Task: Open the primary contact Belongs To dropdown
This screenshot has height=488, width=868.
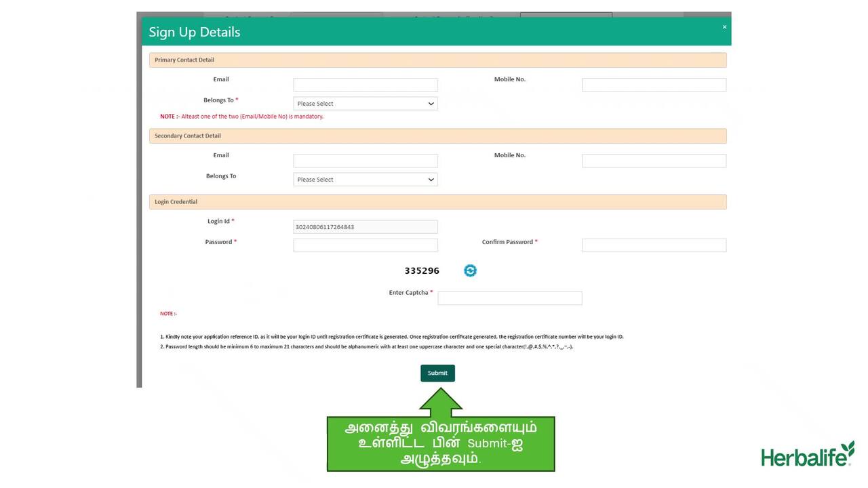Action: point(365,104)
